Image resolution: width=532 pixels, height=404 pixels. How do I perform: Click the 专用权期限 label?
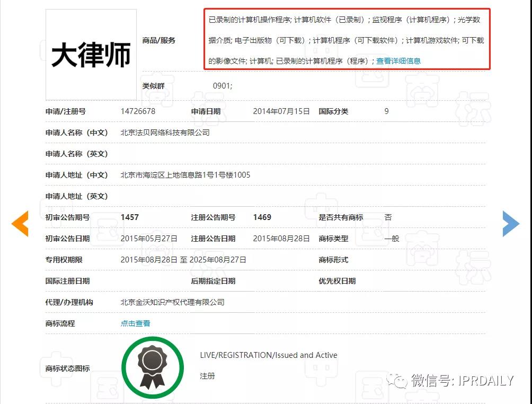click(64, 260)
